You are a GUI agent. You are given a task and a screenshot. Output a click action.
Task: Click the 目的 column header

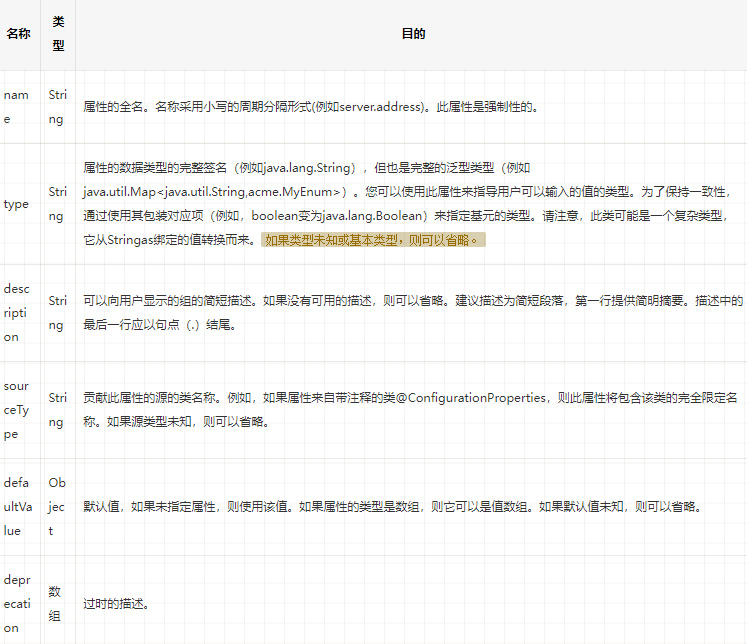(413, 34)
